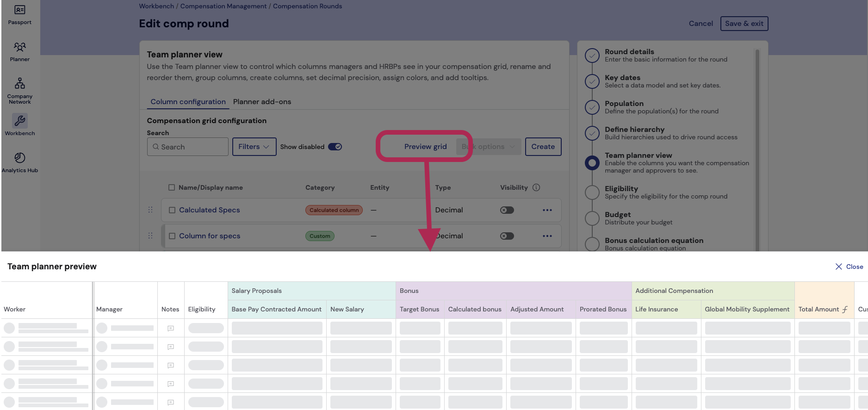Expand the Filters dropdown
868x410 pixels.
click(x=254, y=147)
